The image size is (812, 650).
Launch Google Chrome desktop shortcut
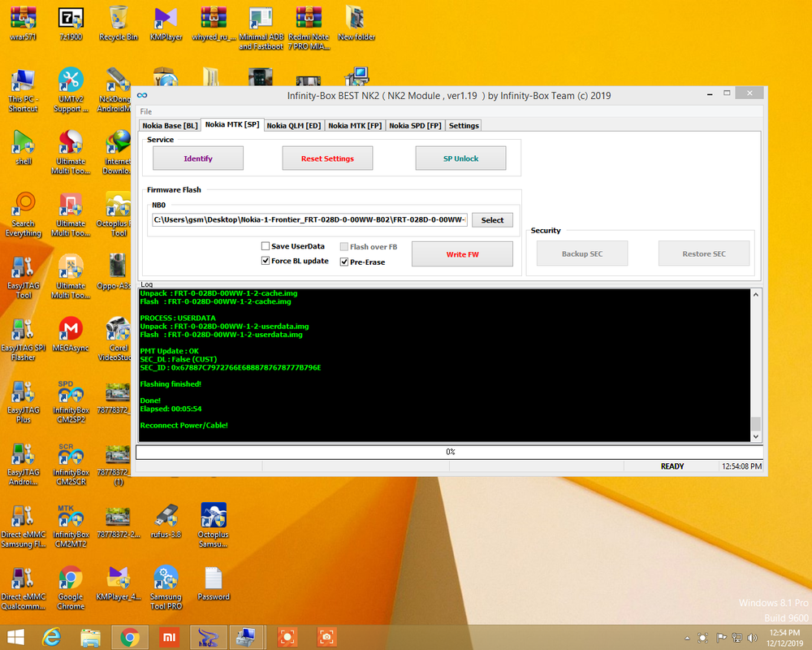71,587
